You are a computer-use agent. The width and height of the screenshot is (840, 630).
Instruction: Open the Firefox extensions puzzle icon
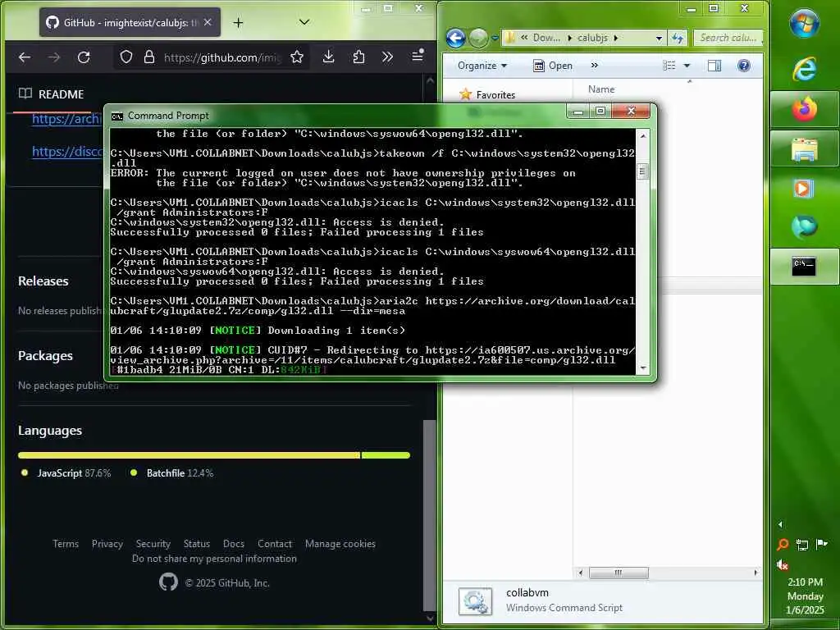click(x=358, y=57)
